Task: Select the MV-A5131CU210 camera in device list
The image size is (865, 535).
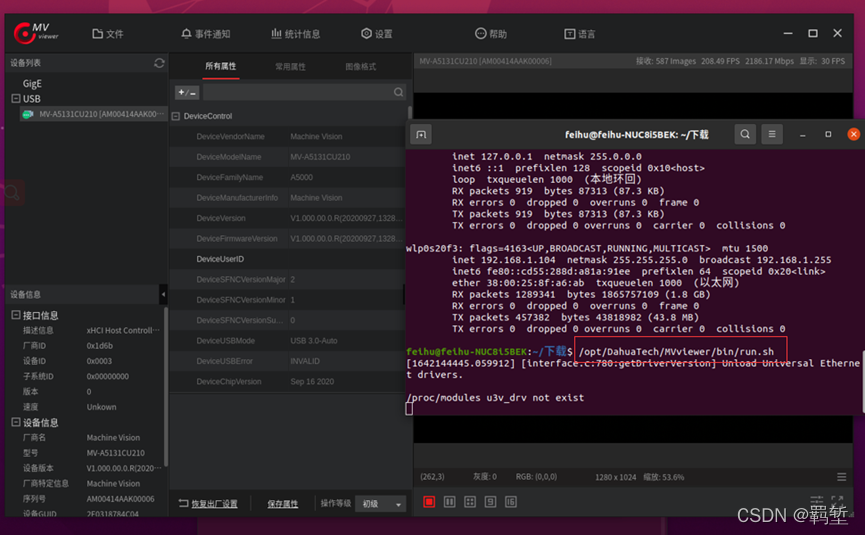Action: tap(94, 114)
